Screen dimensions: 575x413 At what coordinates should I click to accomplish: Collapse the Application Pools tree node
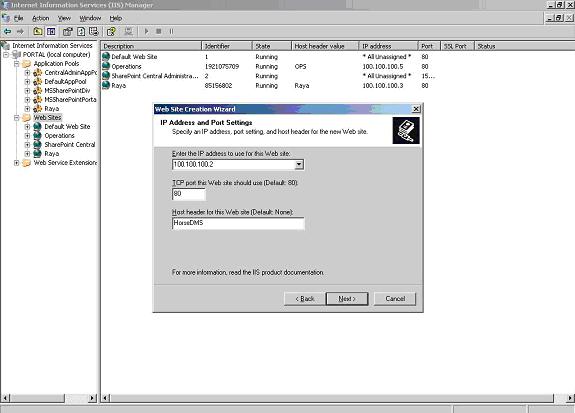click(17, 64)
